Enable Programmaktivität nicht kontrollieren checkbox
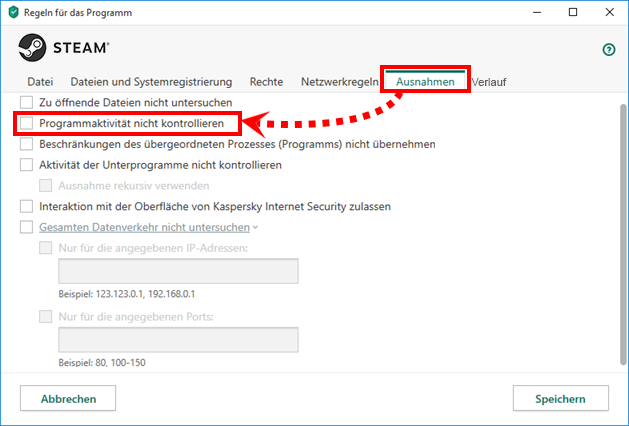Viewport: 629px width, 426px height. (x=26, y=123)
